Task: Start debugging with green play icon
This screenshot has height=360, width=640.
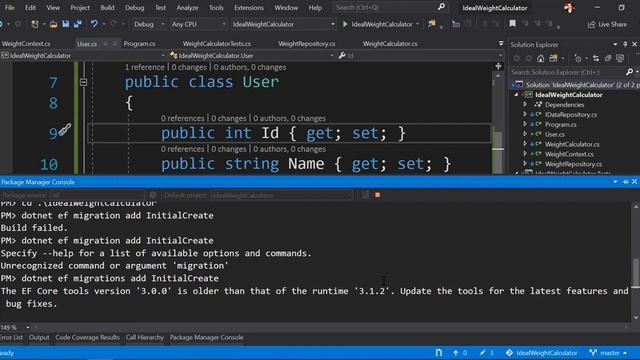Action: click(345, 24)
